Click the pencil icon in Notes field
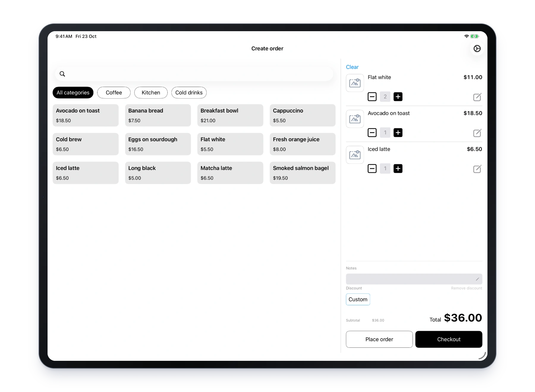 (x=477, y=279)
